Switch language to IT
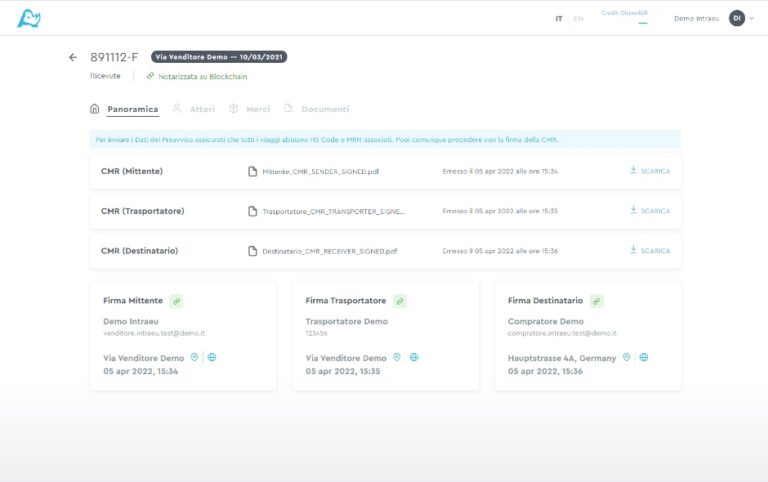 click(x=559, y=19)
